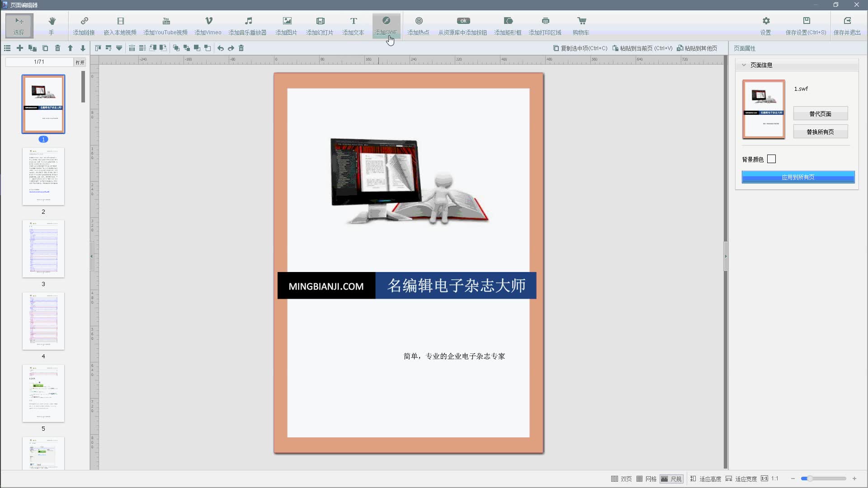868x488 pixels.
Task: Click 保存设置(Ctrl+S) save icon
Action: pyautogui.click(x=806, y=26)
